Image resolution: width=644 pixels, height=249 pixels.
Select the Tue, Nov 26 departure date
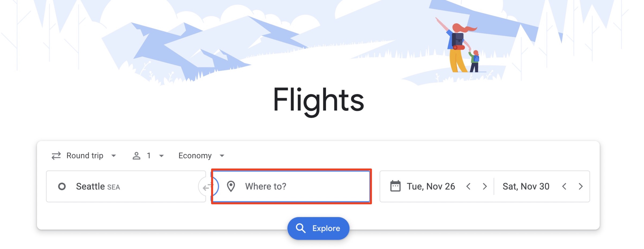(x=430, y=186)
